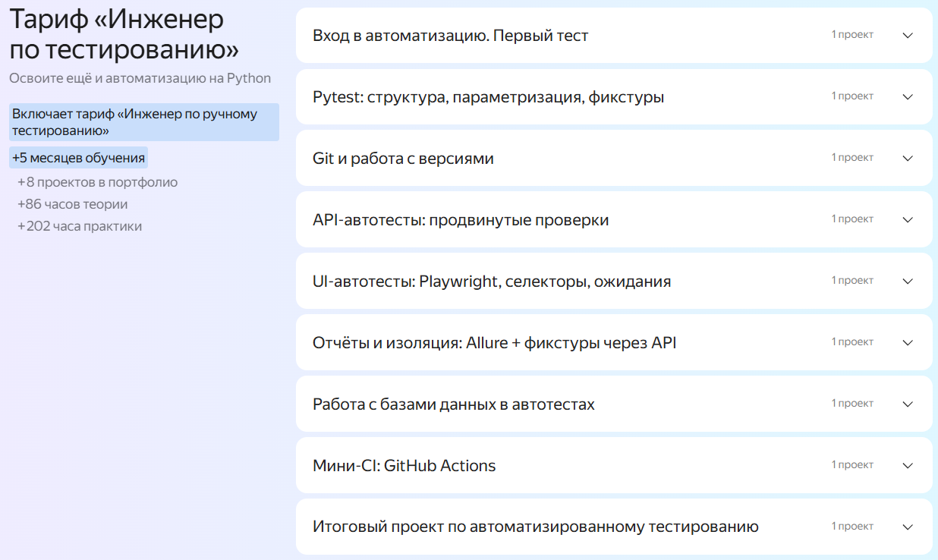Viewport: 938px width, 560px height.
Task: Expand chevron for "Мини-CI: GitHub Actions"
Action: tap(908, 465)
